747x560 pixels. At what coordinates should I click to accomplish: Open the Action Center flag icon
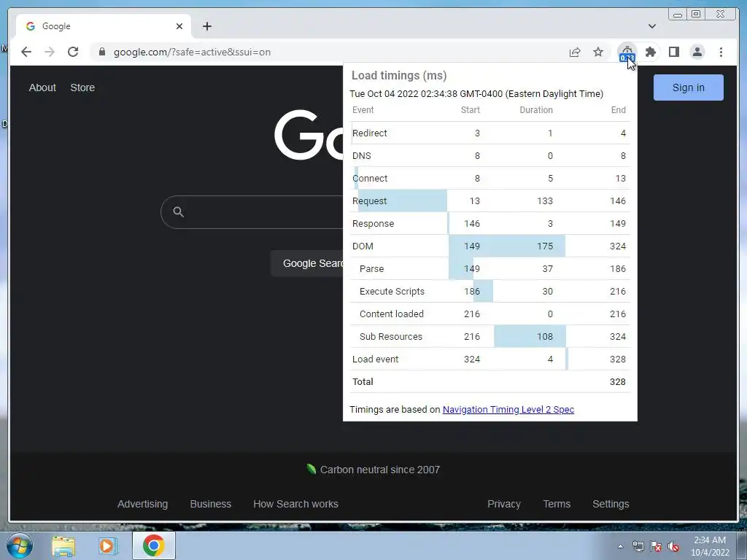[x=656, y=546]
